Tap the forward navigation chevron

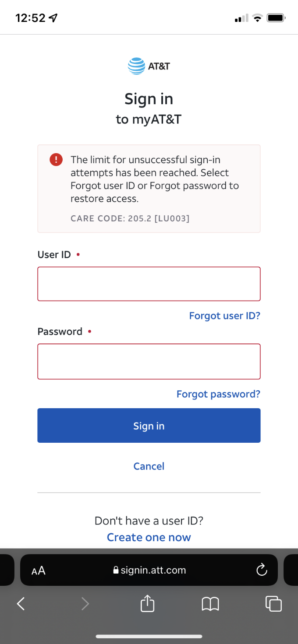[85, 604]
